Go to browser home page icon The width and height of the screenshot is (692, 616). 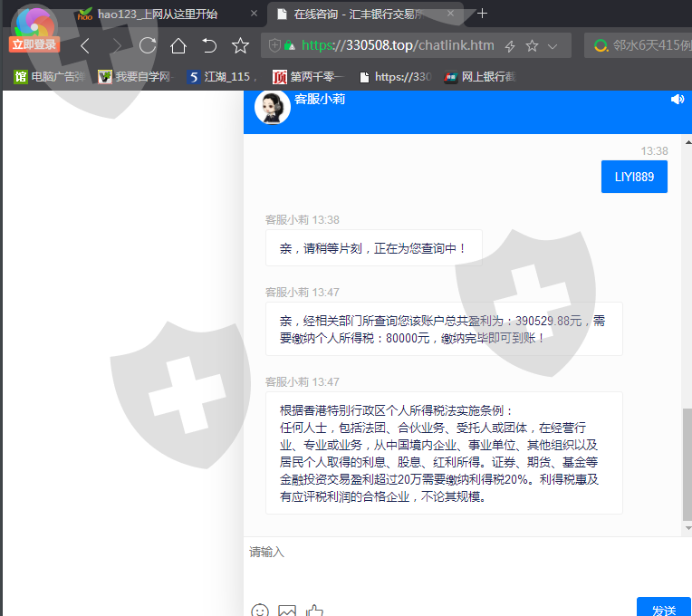(178, 45)
